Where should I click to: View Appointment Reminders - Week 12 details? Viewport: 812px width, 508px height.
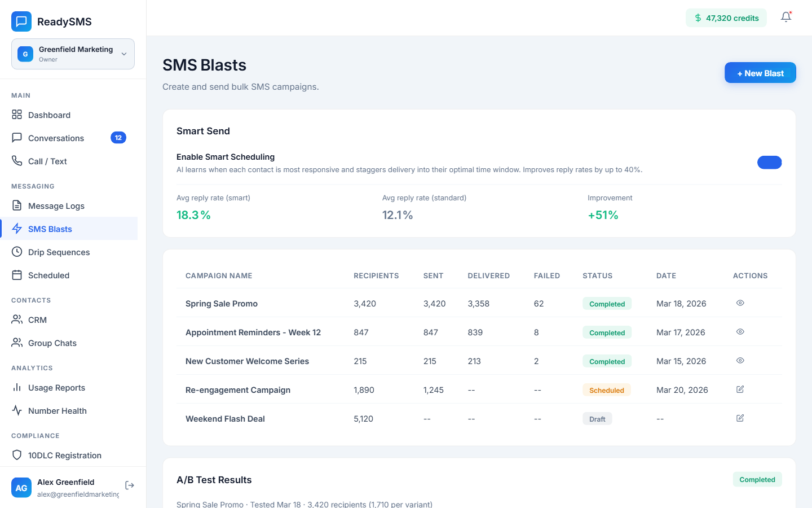[x=740, y=332]
